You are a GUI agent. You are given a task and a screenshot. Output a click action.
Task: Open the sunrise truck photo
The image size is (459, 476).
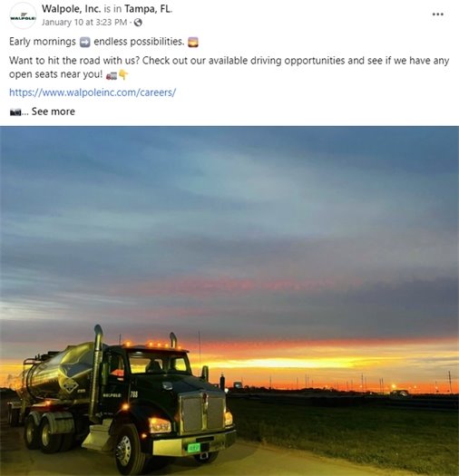click(x=229, y=301)
